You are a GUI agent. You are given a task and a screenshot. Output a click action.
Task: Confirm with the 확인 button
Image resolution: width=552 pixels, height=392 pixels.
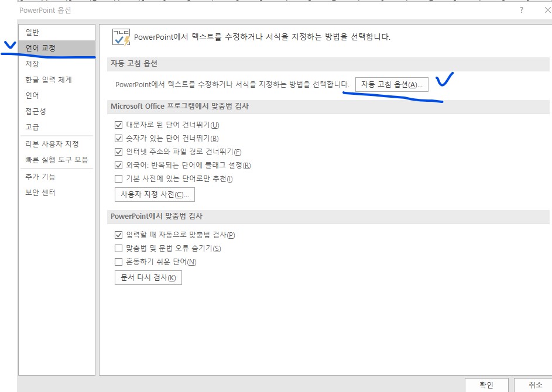click(486, 385)
